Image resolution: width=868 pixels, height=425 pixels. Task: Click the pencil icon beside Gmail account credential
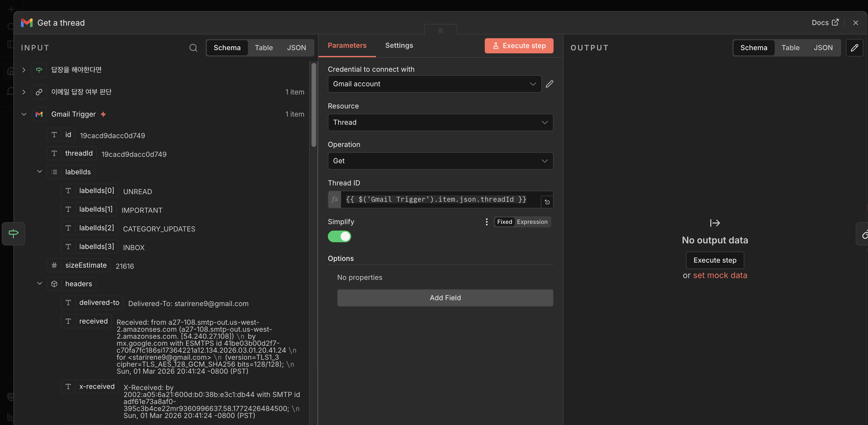click(549, 84)
